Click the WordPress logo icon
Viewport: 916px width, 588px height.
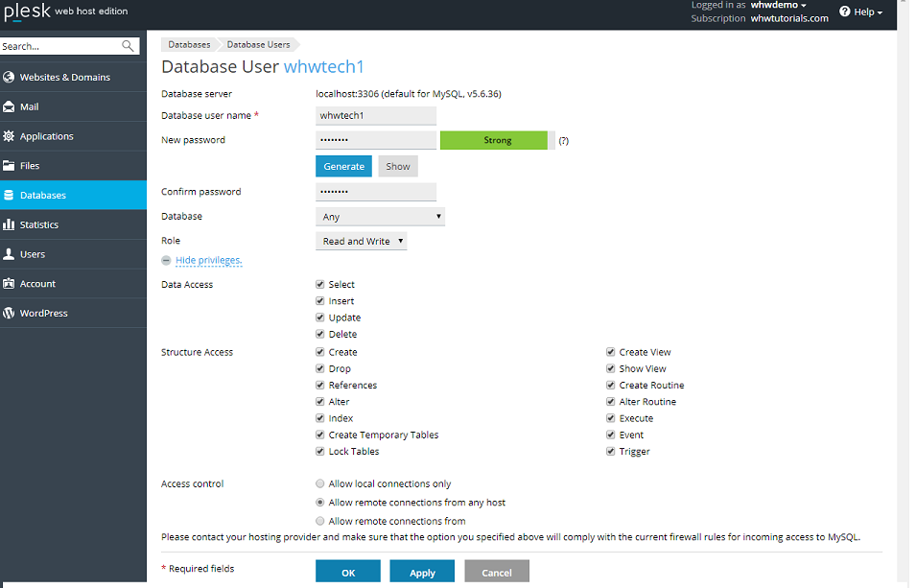click(9, 314)
